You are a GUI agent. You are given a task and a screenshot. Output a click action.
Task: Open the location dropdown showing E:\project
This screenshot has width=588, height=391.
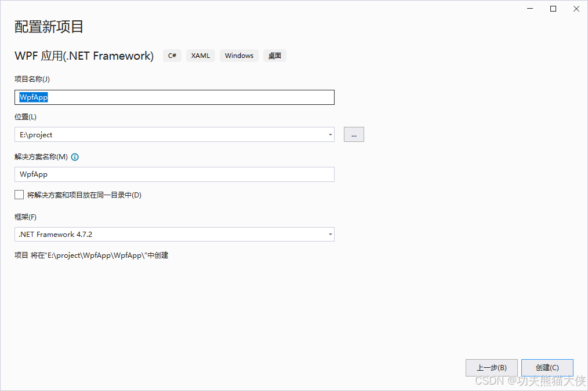(x=175, y=134)
